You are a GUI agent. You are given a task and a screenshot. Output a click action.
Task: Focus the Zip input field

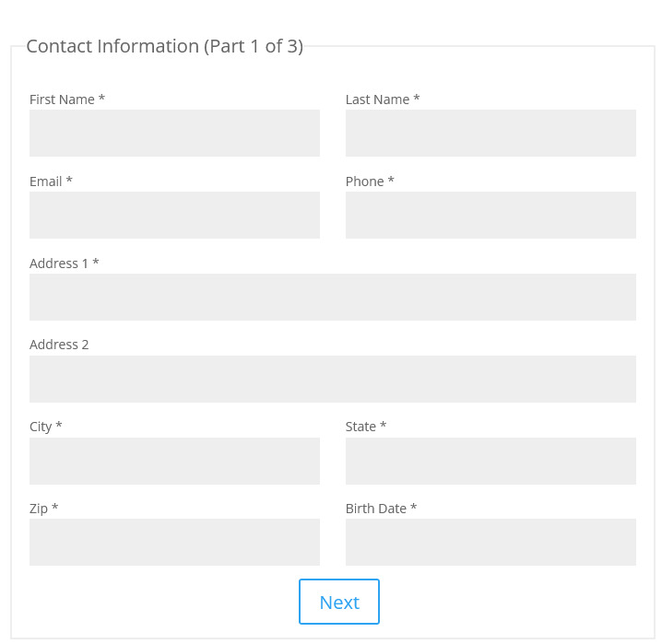click(174, 542)
